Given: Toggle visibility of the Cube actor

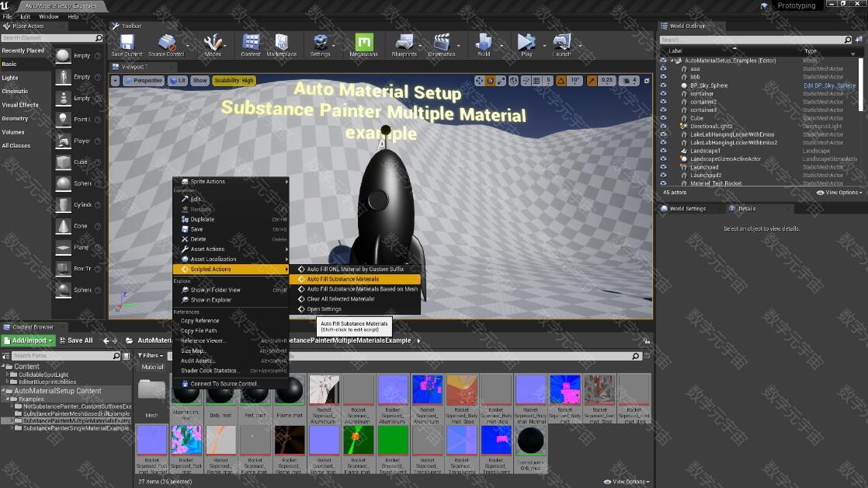Looking at the screenshot, I should 663,118.
